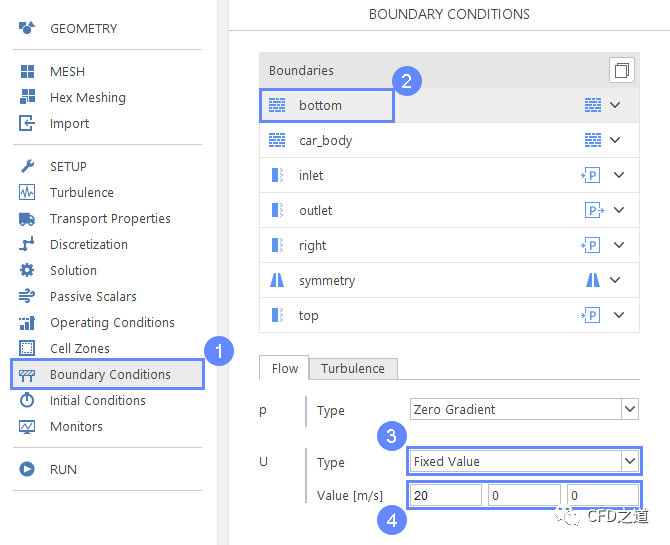Go to Passive Scalars setup

click(93, 296)
